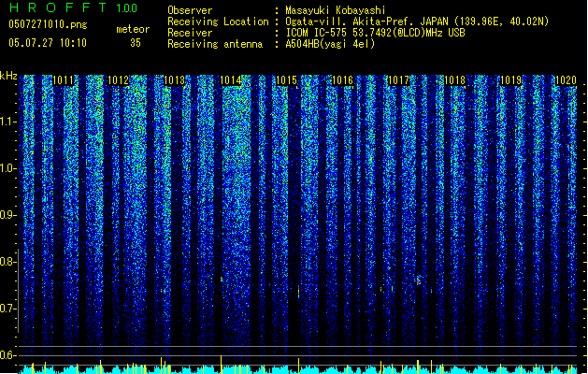Click the 0.6 kHz axis label
This screenshot has width=588, height=374.
pyautogui.click(x=8, y=355)
